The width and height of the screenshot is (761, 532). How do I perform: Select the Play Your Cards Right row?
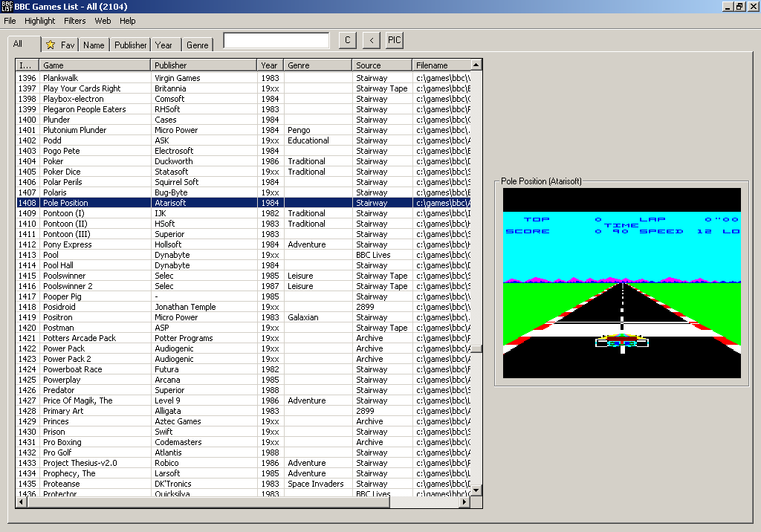click(x=243, y=88)
